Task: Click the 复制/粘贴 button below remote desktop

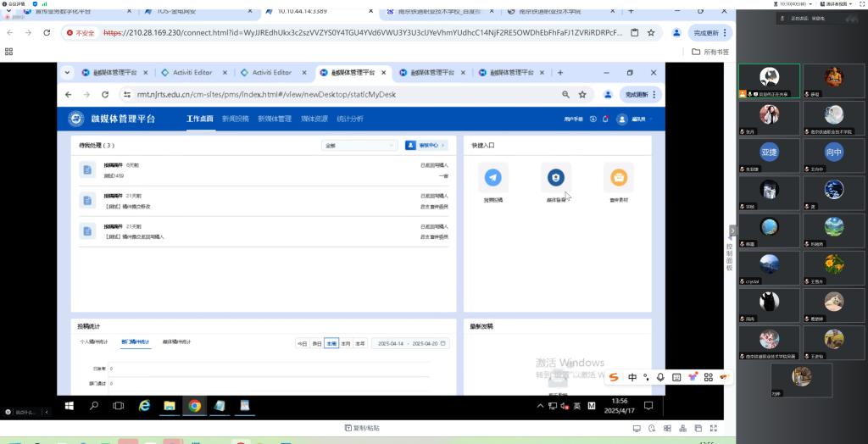Action: pyautogui.click(x=362, y=428)
